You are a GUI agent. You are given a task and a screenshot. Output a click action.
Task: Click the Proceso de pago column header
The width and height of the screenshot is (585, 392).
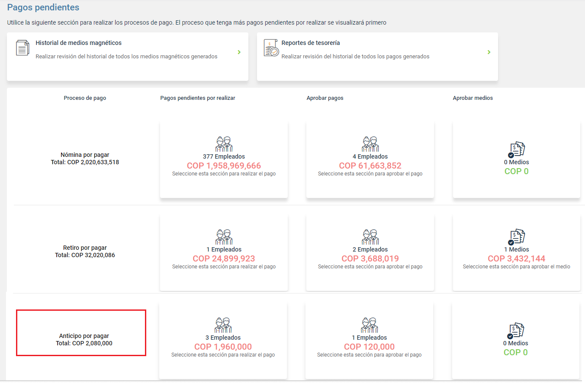85,98
